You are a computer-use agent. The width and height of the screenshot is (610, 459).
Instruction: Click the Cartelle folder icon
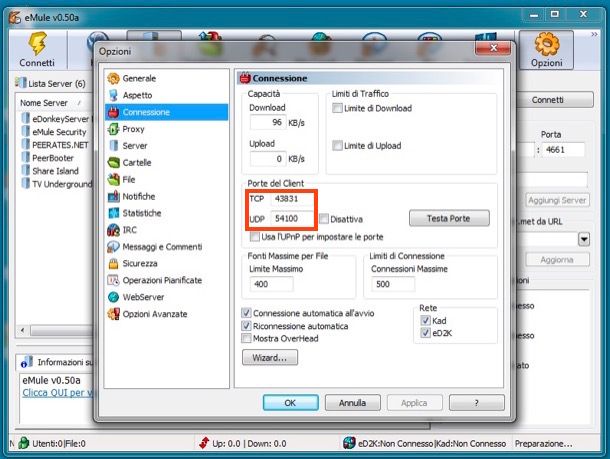(113, 163)
